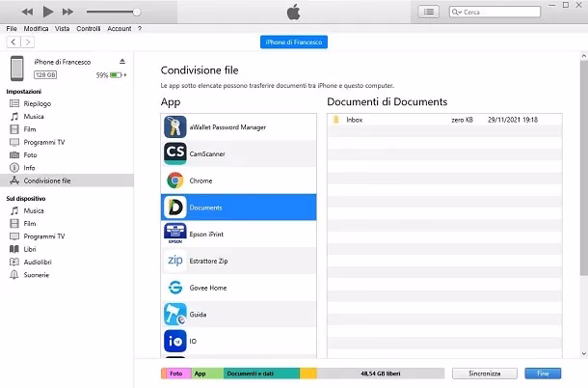
Task: Select the Inbox folder in documents list
Action: [x=354, y=120]
